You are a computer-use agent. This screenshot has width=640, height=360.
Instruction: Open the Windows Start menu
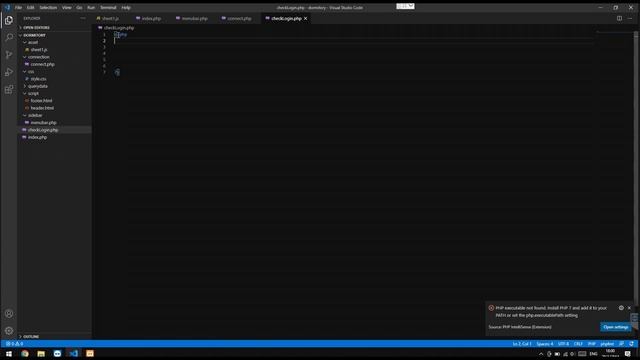pos(9,353)
